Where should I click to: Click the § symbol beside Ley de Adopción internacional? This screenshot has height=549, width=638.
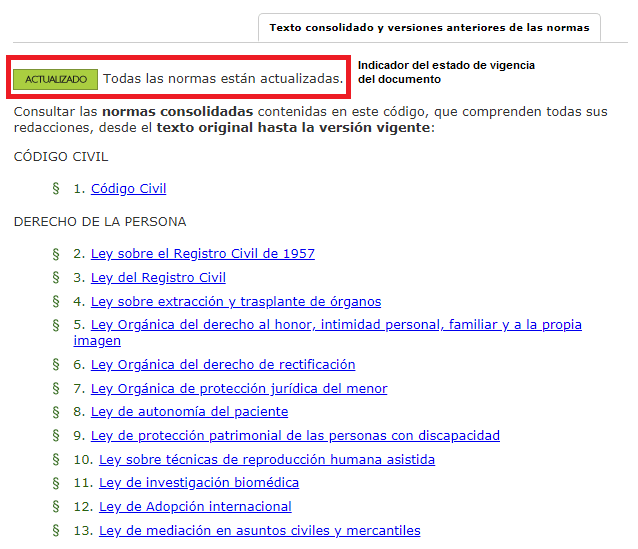[56, 507]
